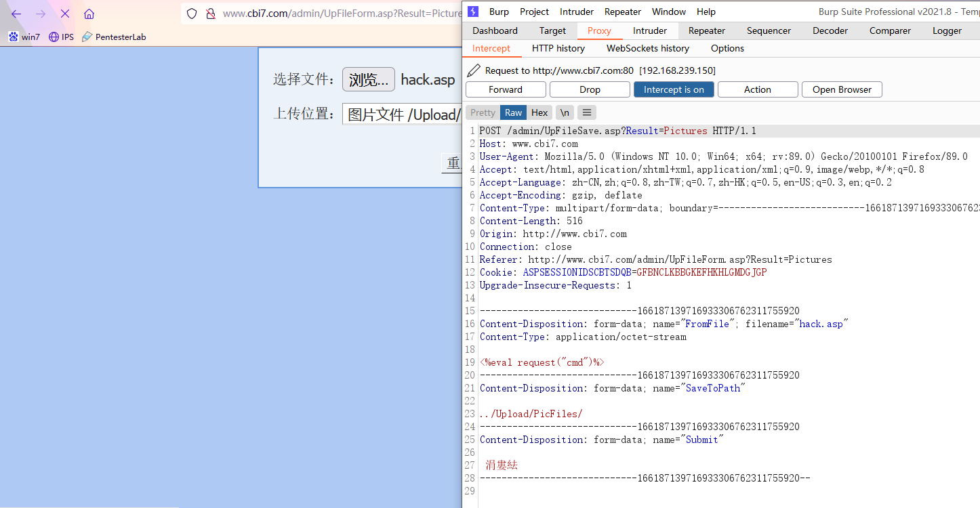
Task: Switch message view to Pretty
Action: [x=483, y=112]
